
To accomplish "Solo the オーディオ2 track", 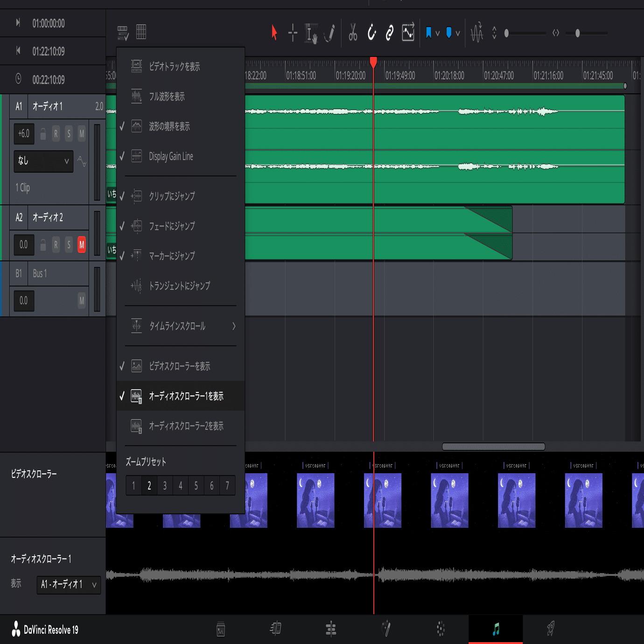I will coord(69,245).
